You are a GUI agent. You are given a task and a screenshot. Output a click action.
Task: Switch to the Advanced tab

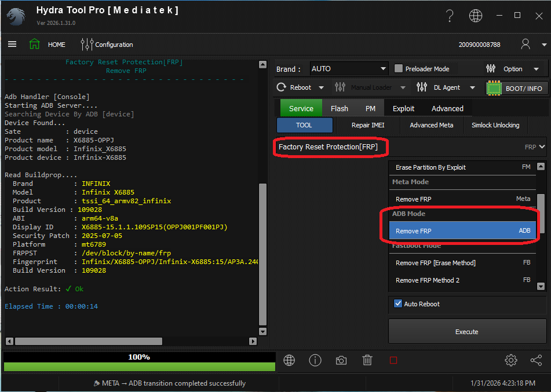(447, 108)
